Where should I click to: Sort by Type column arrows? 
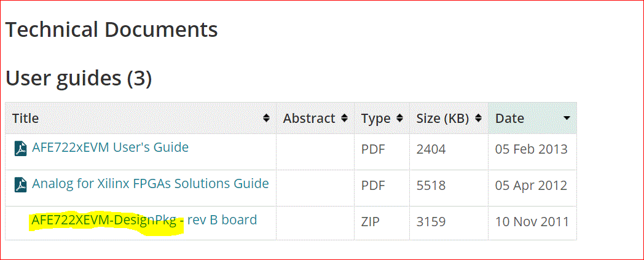(x=399, y=118)
